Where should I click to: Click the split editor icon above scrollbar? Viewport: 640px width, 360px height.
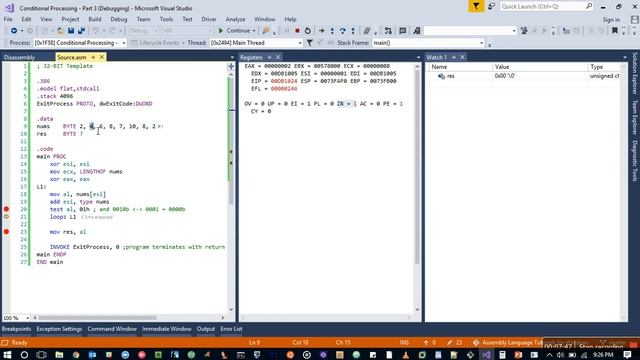(231, 66)
